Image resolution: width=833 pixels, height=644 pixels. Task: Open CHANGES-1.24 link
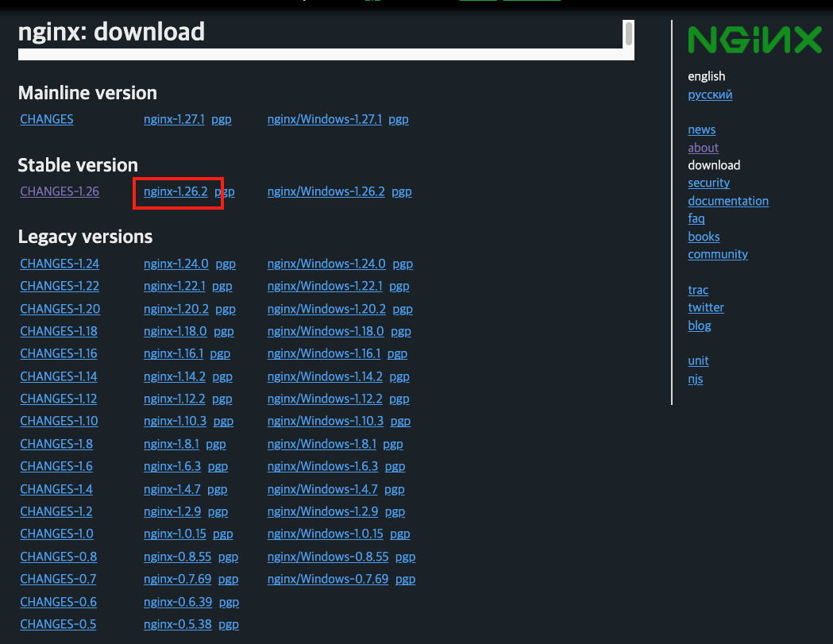[x=60, y=264]
